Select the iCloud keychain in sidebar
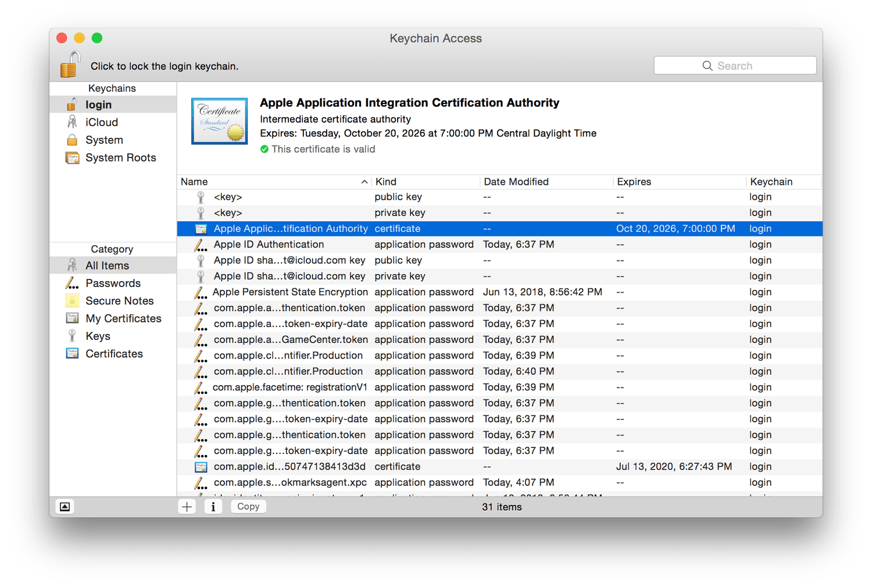Screen dimensions: 872x588 (101, 123)
